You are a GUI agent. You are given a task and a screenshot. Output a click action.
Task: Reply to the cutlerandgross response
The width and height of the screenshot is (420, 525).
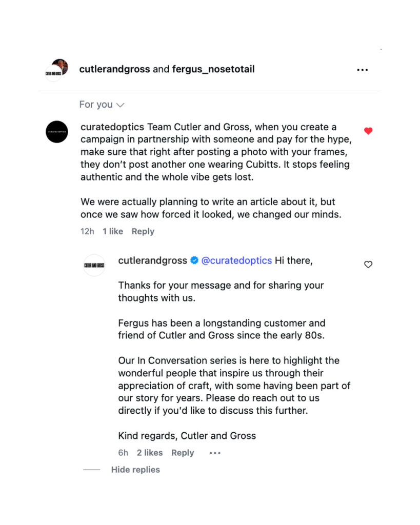coord(183,453)
